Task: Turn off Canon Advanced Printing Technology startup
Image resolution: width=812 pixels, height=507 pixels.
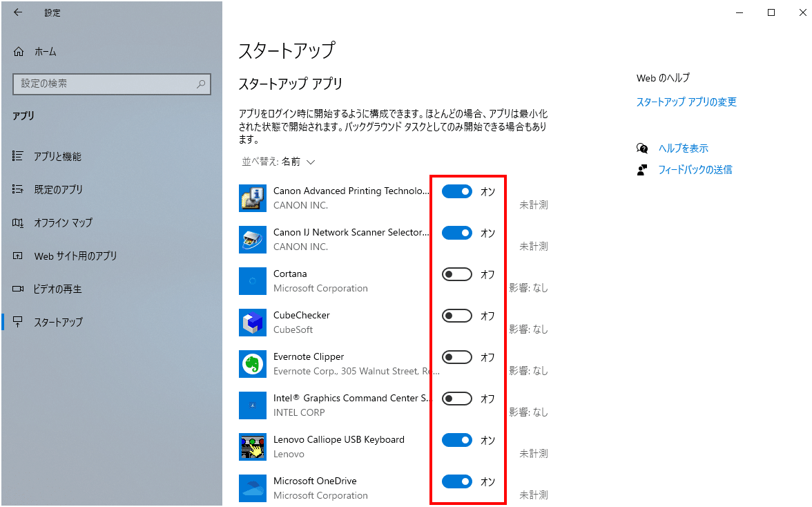Action: pos(457,191)
